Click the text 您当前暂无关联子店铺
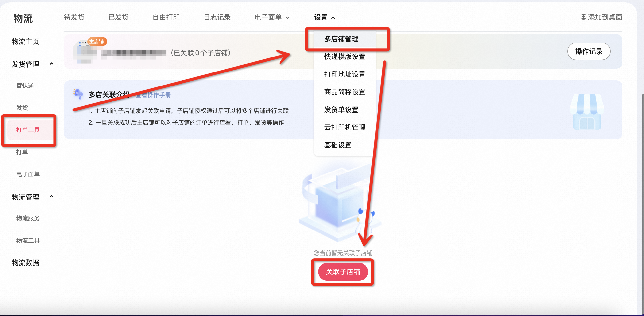 click(343, 253)
